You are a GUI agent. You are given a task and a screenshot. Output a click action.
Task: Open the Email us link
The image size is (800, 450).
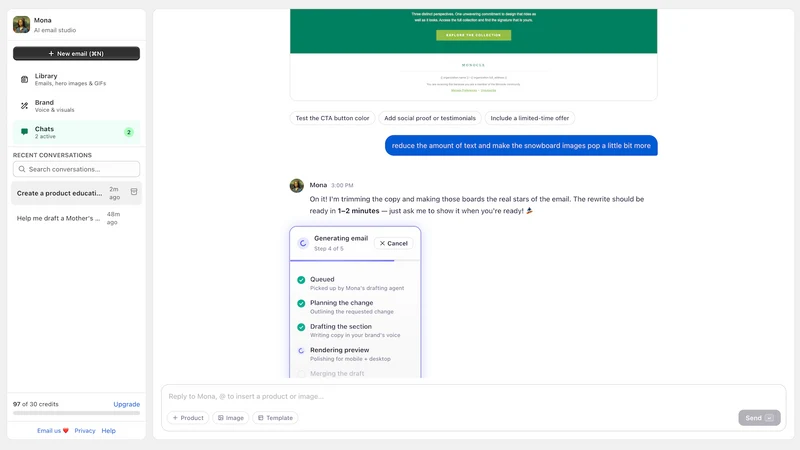tap(53, 431)
